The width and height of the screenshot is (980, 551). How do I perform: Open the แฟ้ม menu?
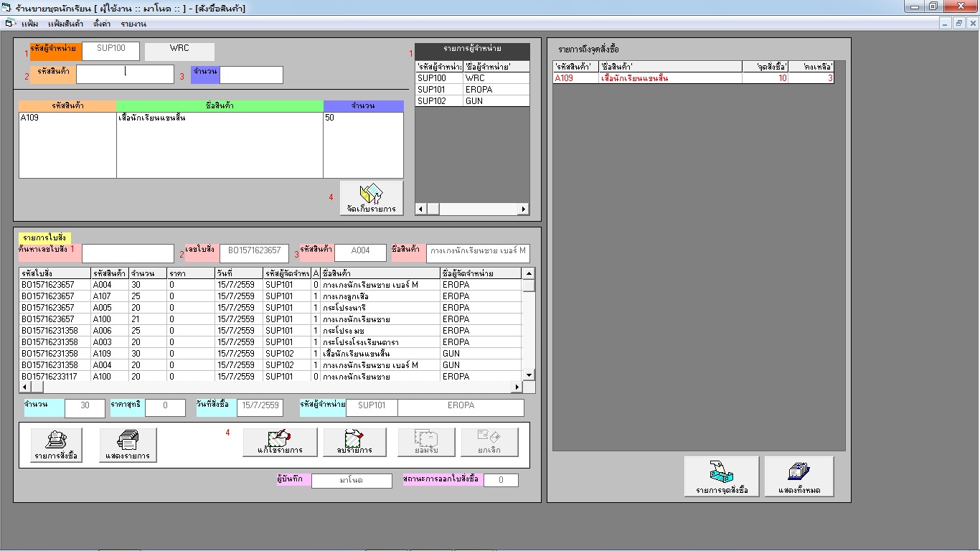(29, 24)
